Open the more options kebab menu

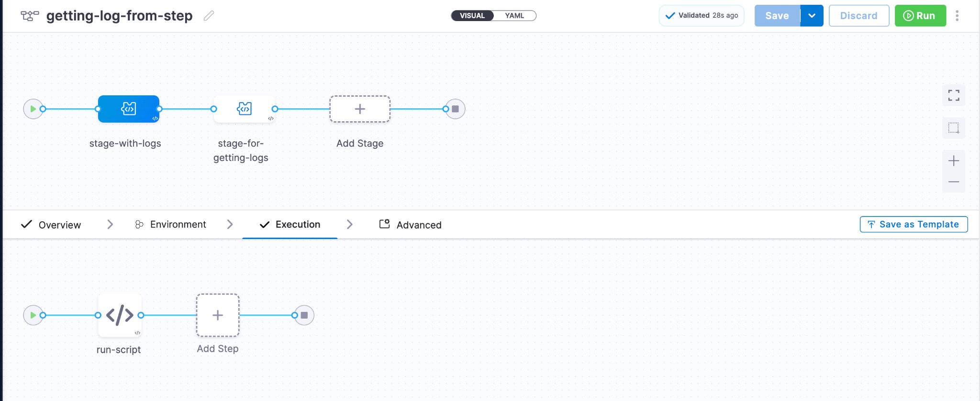[x=957, y=16]
